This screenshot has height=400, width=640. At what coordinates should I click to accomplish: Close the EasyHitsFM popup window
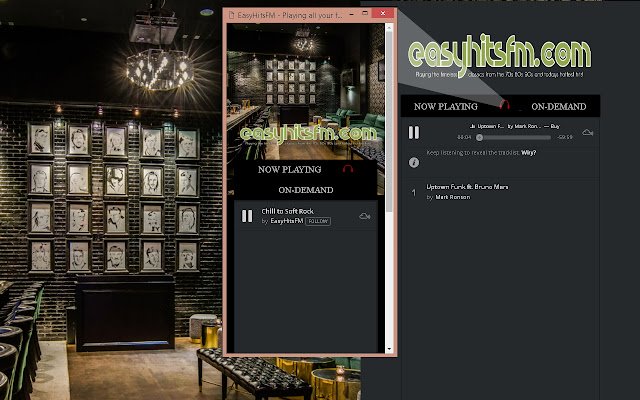tap(383, 13)
